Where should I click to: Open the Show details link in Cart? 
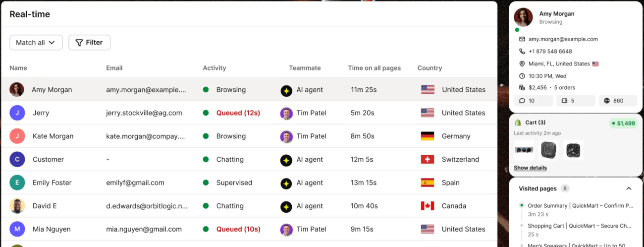coord(530,168)
